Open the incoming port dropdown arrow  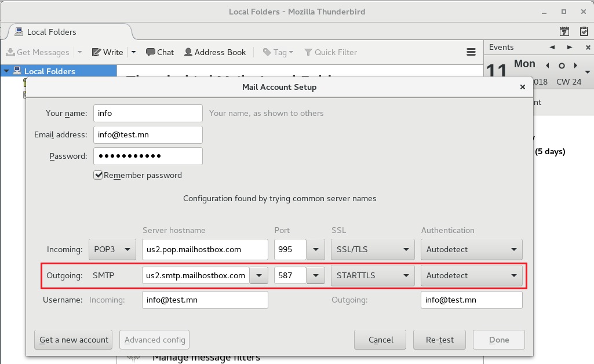point(316,250)
